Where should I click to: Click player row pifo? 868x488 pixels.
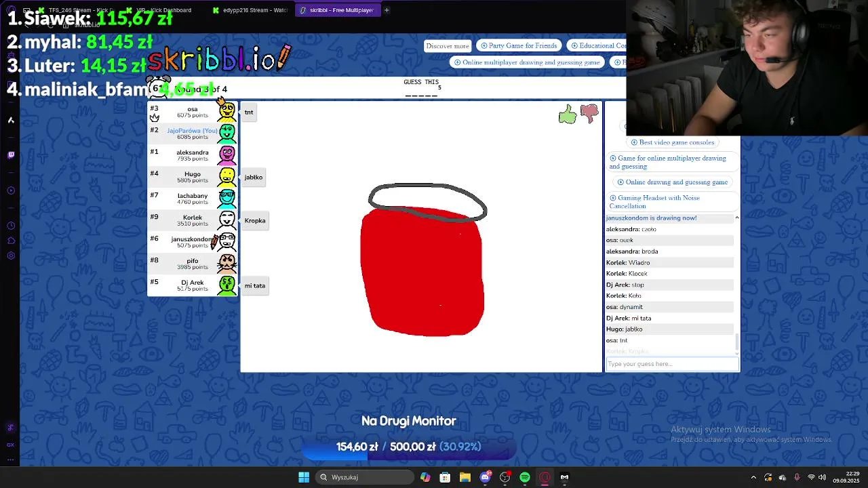[x=193, y=264]
